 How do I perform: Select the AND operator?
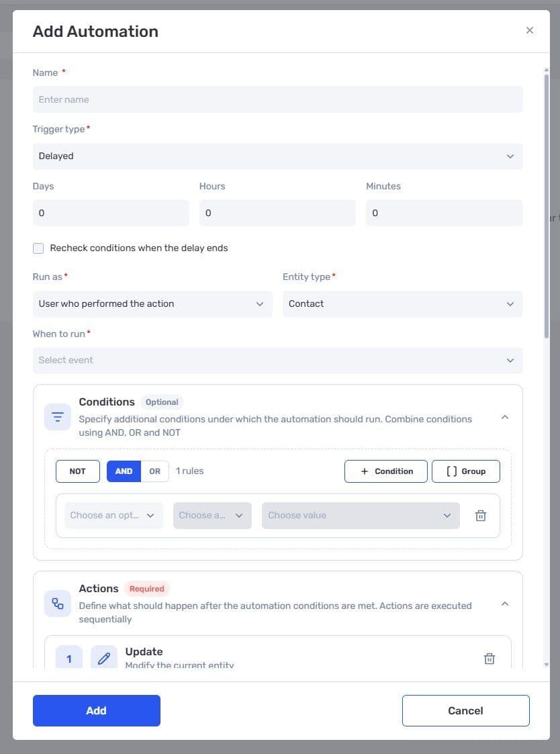tap(124, 471)
